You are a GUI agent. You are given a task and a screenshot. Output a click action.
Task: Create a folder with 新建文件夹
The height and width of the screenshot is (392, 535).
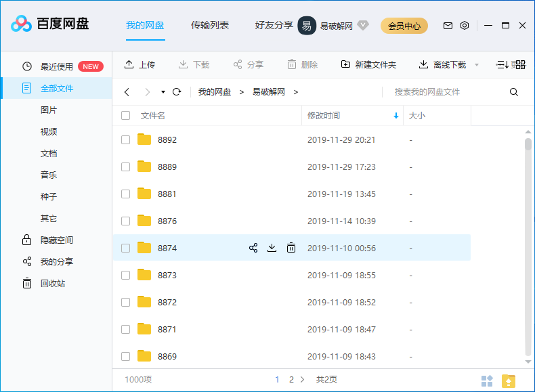point(368,64)
